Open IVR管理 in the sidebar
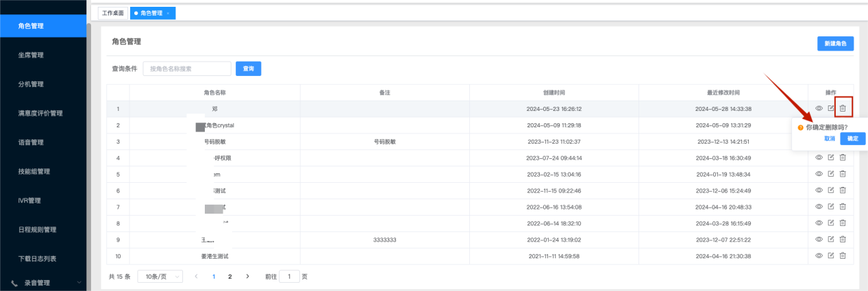Viewport: 868px width, 291px height. click(43, 201)
